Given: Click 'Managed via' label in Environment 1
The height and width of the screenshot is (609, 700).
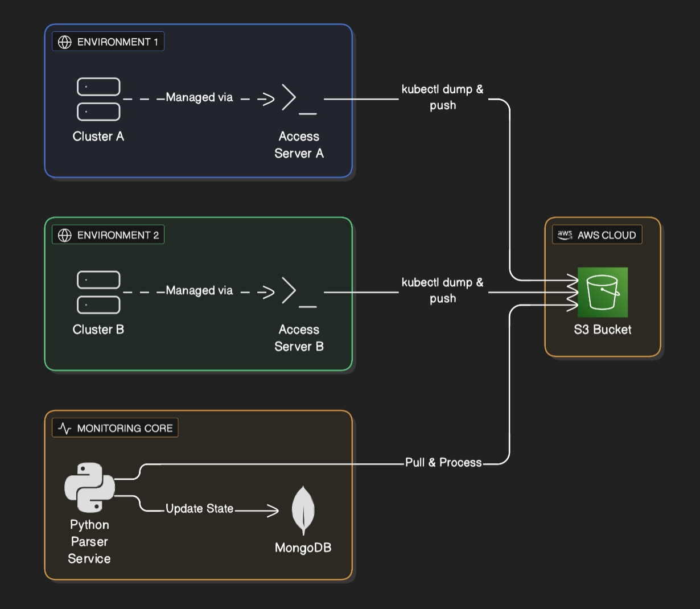Looking at the screenshot, I should pyautogui.click(x=199, y=97).
